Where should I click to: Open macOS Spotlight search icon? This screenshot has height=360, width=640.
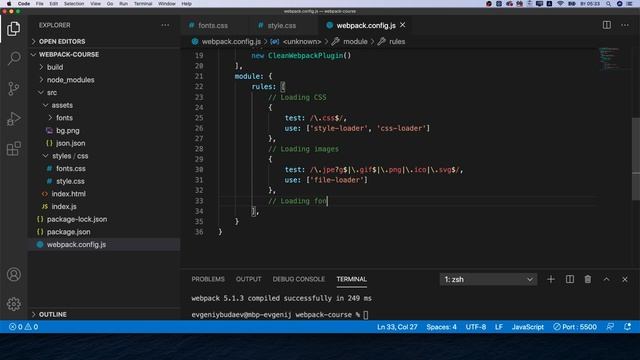[x=608, y=4]
